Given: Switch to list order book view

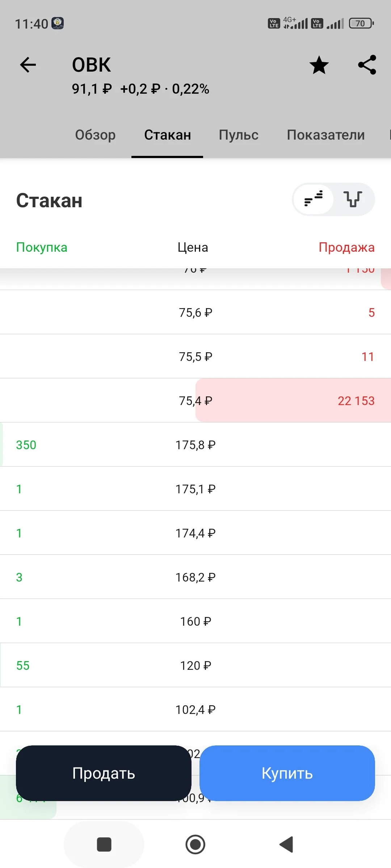Looking at the screenshot, I should pyautogui.click(x=314, y=199).
